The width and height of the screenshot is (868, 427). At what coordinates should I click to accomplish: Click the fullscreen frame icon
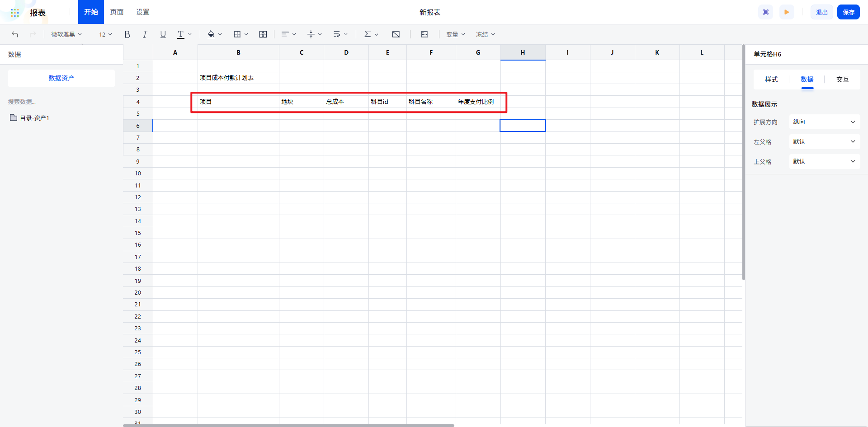click(765, 12)
